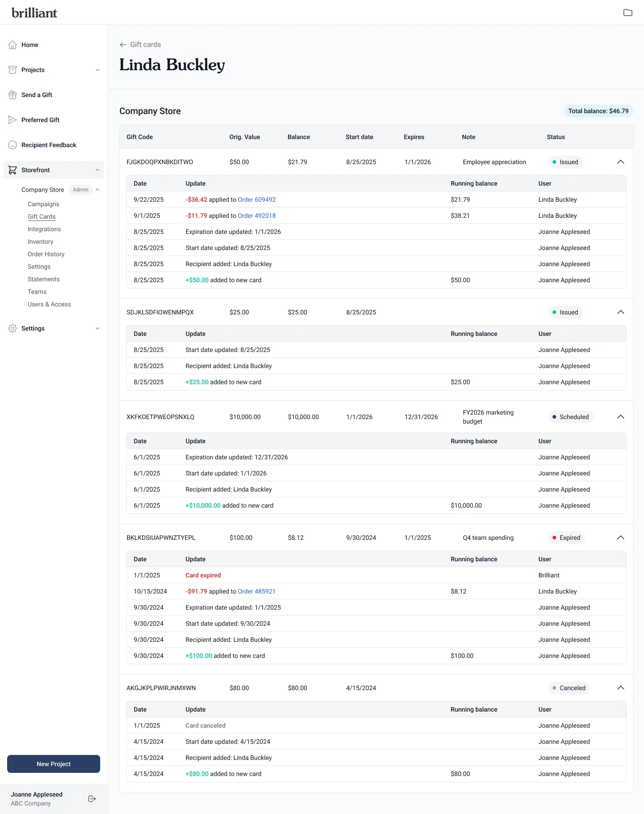Open the Order 609492 link
Viewport: 644px width, 814px height.
pos(257,199)
